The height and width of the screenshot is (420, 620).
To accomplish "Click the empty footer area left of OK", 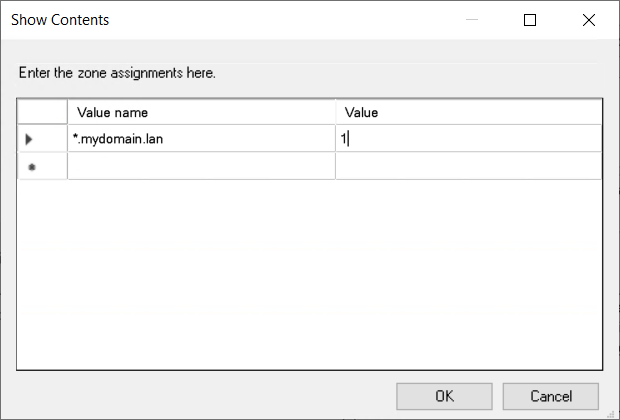I will click(200, 396).
